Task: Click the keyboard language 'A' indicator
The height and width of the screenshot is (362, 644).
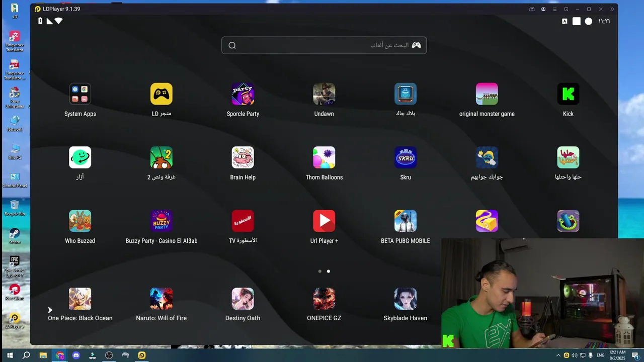Action: (x=565, y=21)
